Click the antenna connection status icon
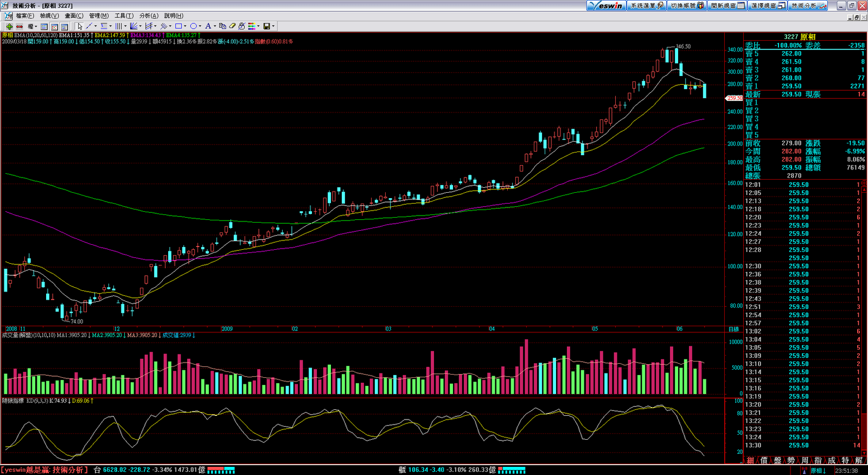 pos(804,471)
